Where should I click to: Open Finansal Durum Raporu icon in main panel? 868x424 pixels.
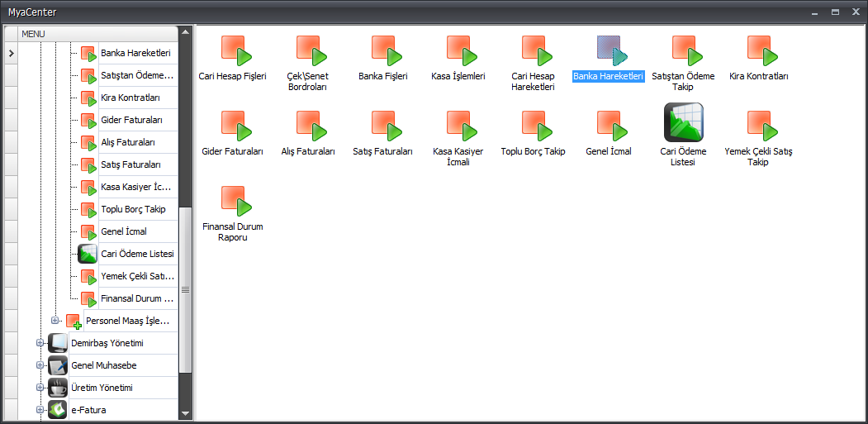click(x=236, y=201)
